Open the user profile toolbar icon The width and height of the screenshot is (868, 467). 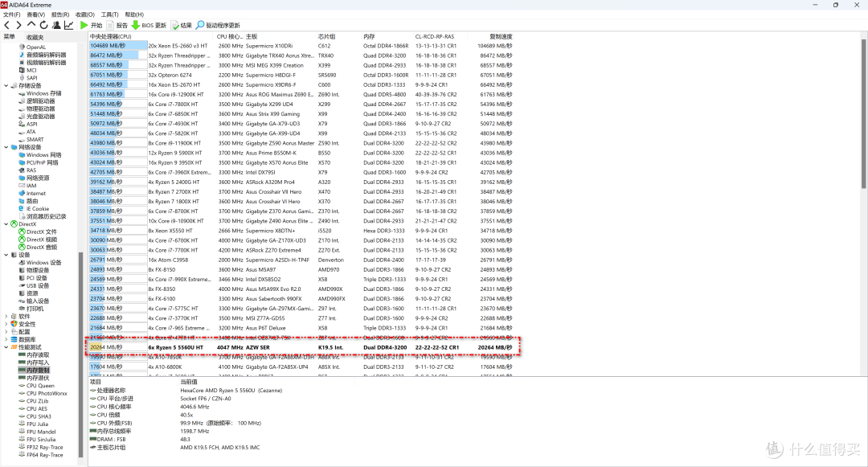(56, 26)
